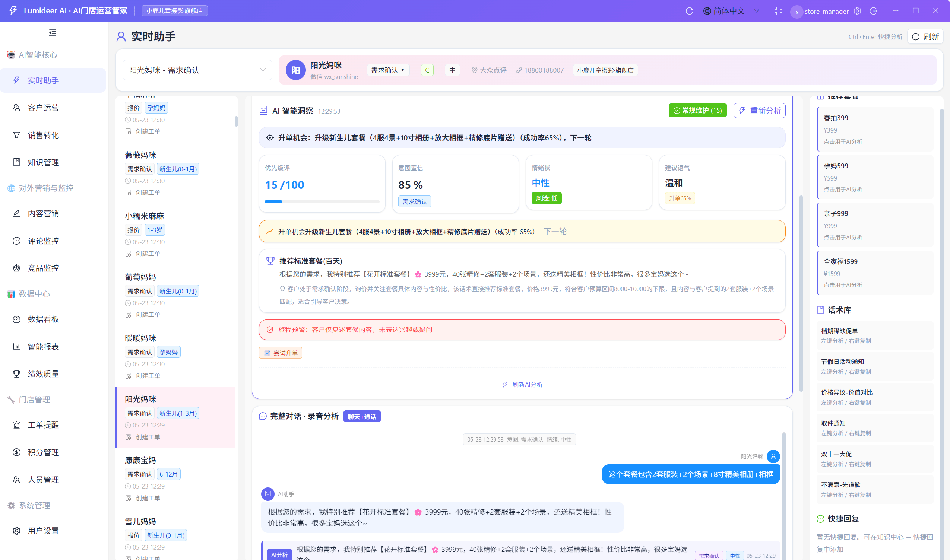Go to 销售转化 page
Viewport: 950px width, 560px height.
point(53,135)
